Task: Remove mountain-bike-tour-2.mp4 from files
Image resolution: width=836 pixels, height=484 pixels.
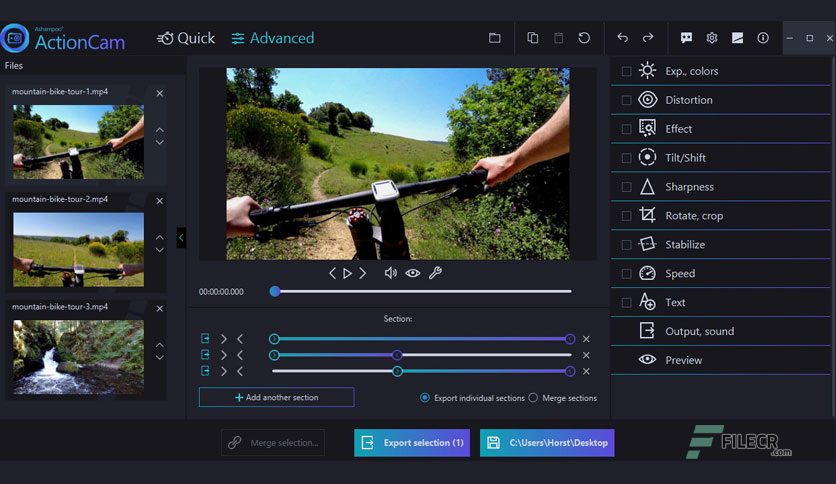Action: coord(159,201)
